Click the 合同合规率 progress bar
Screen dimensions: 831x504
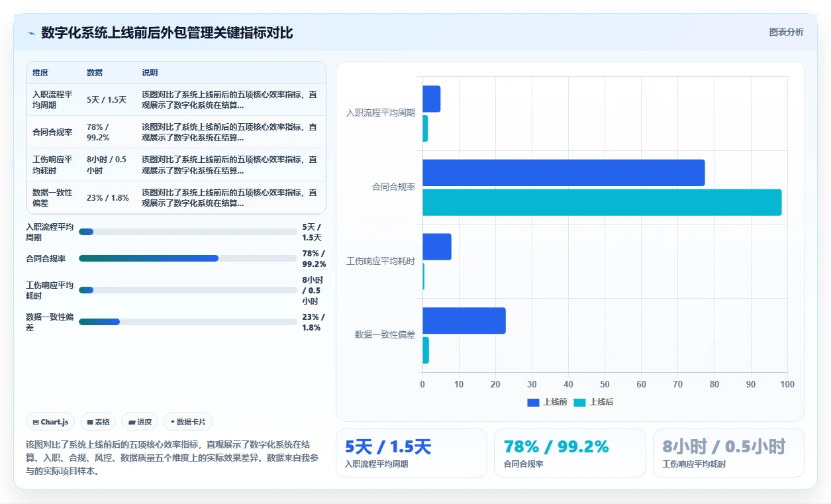[188, 258]
